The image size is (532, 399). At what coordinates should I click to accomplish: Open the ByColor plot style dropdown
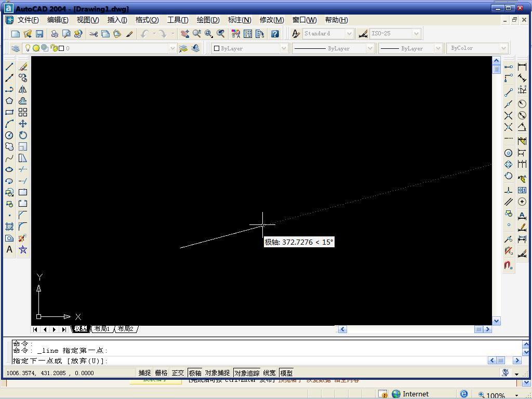(x=503, y=48)
